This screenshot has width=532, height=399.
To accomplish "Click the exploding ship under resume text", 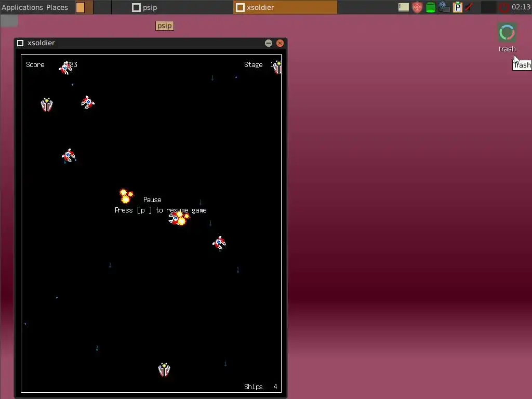I will pos(179,218).
